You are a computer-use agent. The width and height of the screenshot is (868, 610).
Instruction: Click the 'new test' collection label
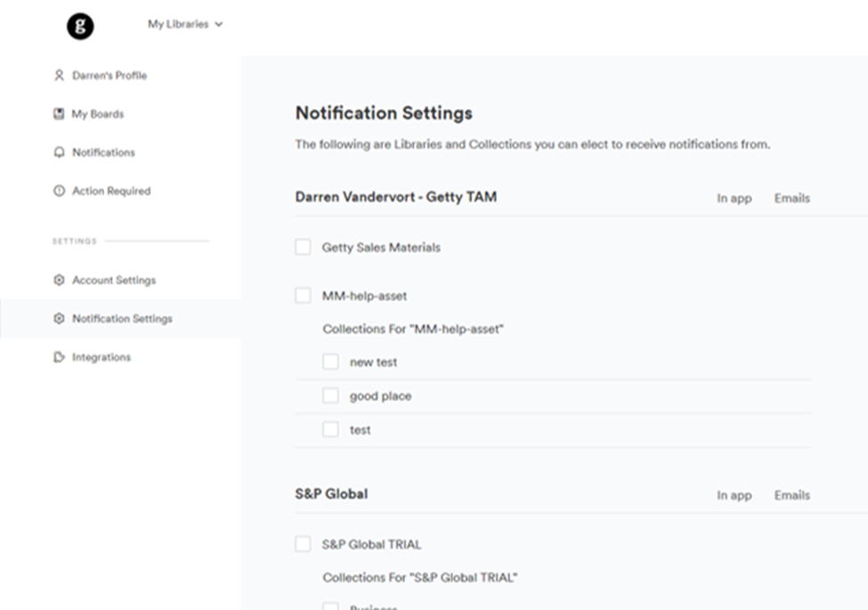pyautogui.click(x=374, y=362)
